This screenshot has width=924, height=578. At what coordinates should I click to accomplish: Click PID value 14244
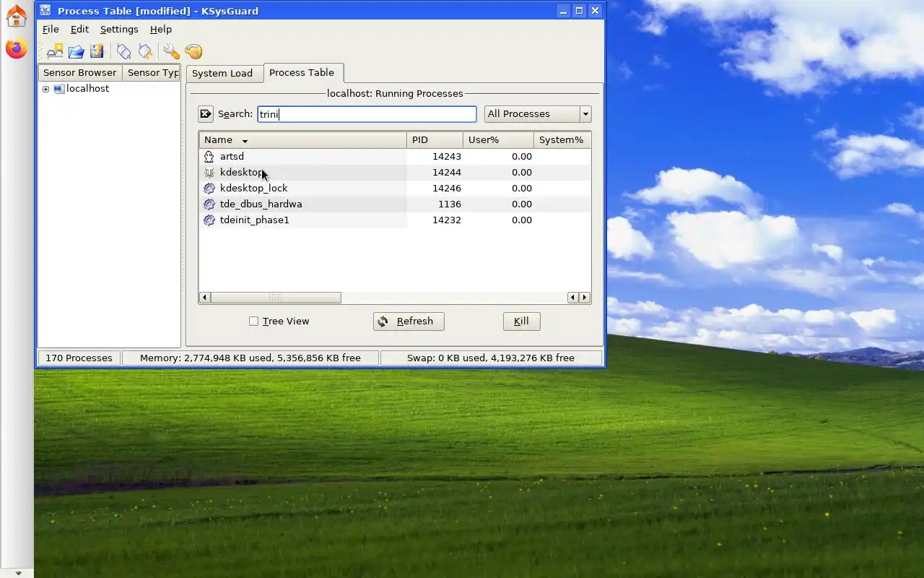447,173
